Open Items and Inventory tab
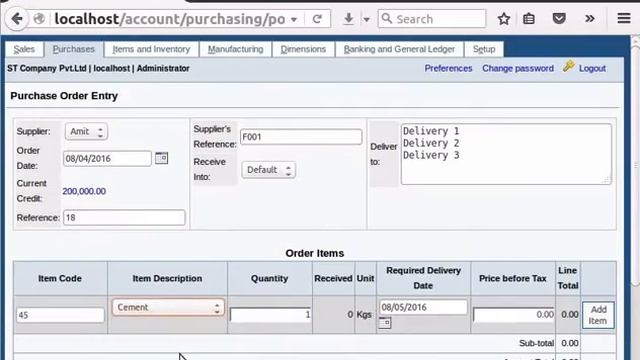The image size is (640, 360). pyautogui.click(x=151, y=49)
